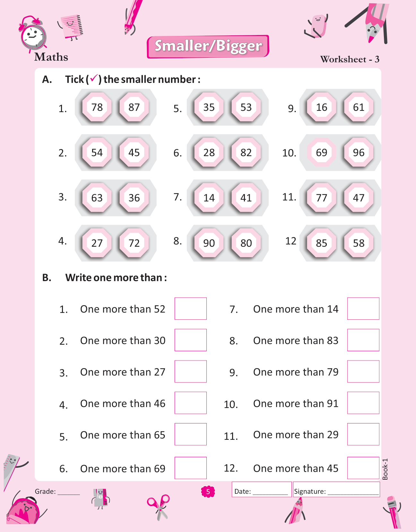Click the answer box for 'One more than 52'
Screen dimensions: 416x532
pyautogui.click(x=190, y=308)
